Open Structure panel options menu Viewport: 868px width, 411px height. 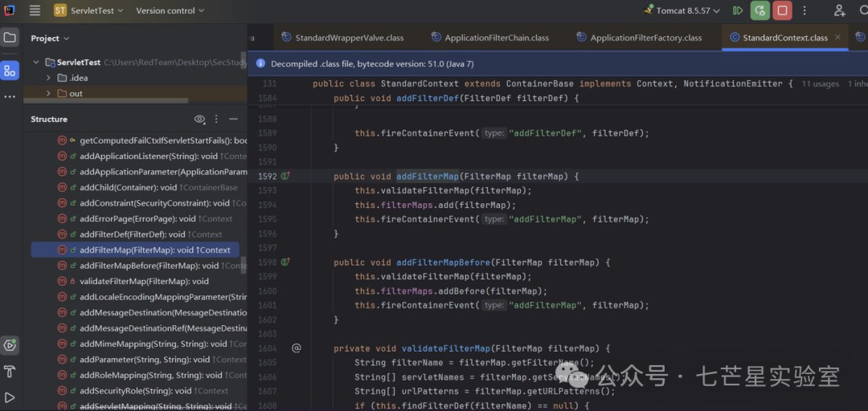[x=216, y=119]
